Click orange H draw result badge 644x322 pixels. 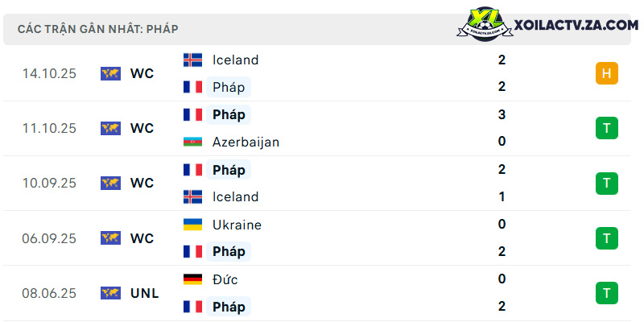(x=607, y=73)
